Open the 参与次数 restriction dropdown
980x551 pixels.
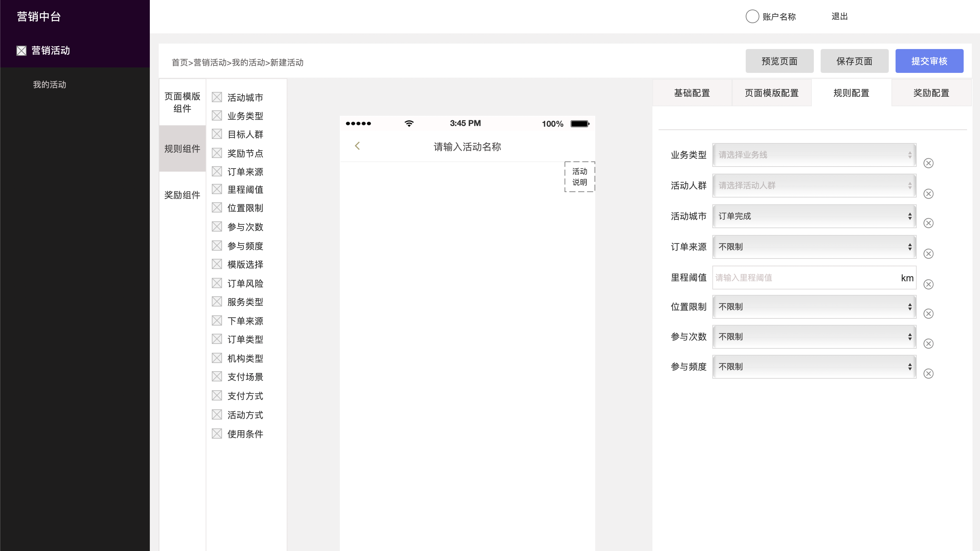814,337
